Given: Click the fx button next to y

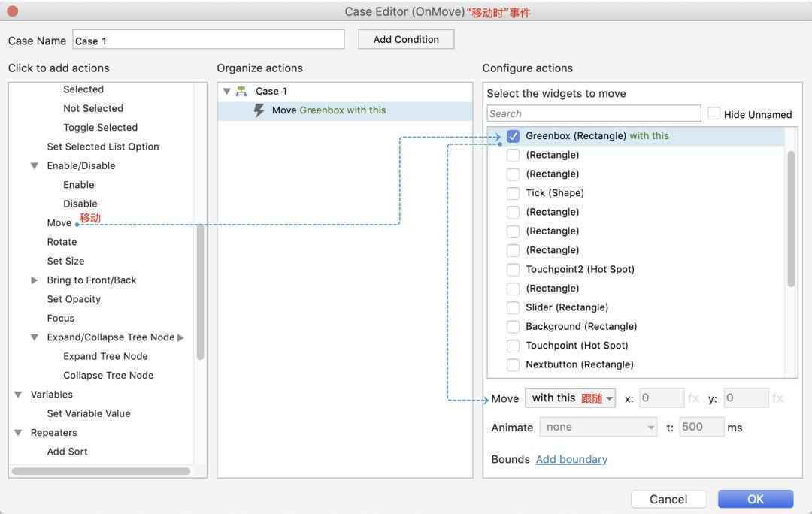Looking at the screenshot, I should [x=777, y=398].
